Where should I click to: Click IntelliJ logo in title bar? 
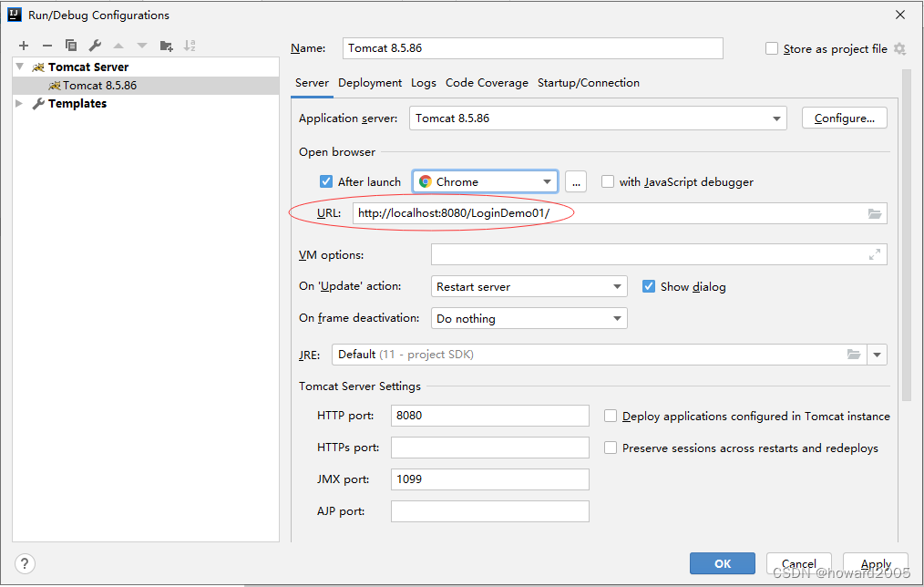(x=15, y=15)
